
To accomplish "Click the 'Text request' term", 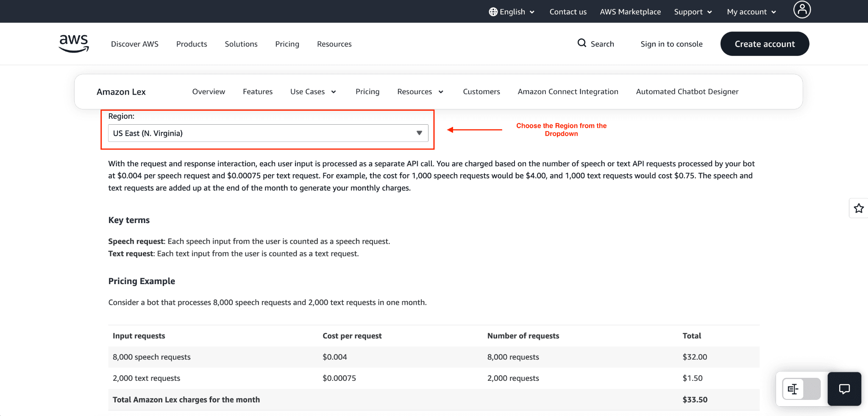I will pos(131,254).
